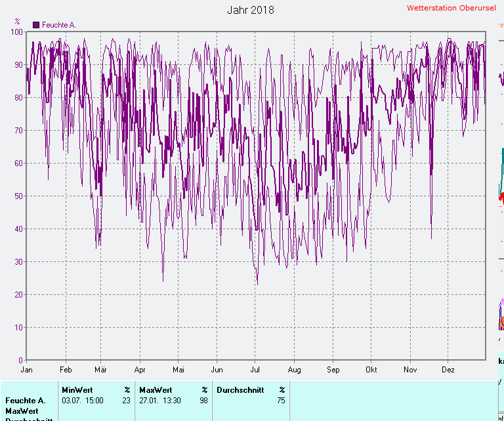Click the y-axis label 100

[x=16, y=32]
